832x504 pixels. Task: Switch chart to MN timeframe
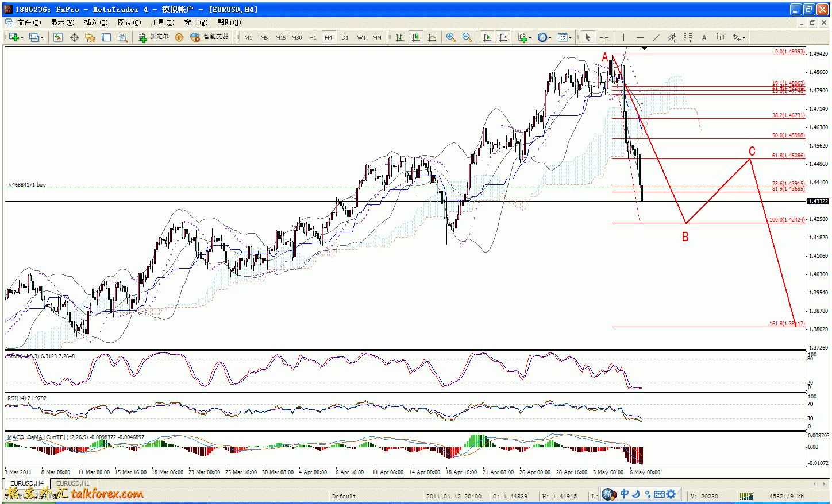377,38
